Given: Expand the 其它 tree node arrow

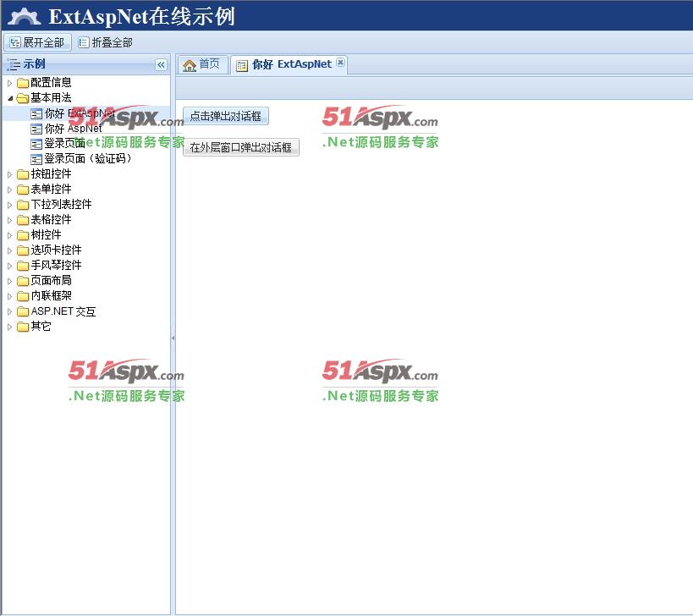Looking at the screenshot, I should tap(9, 327).
